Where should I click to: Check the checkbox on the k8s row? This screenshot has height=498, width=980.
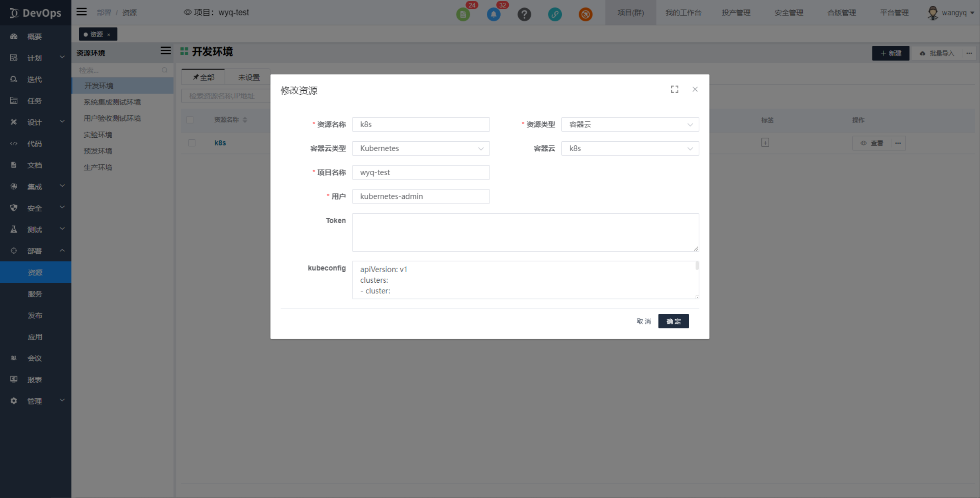(x=191, y=143)
